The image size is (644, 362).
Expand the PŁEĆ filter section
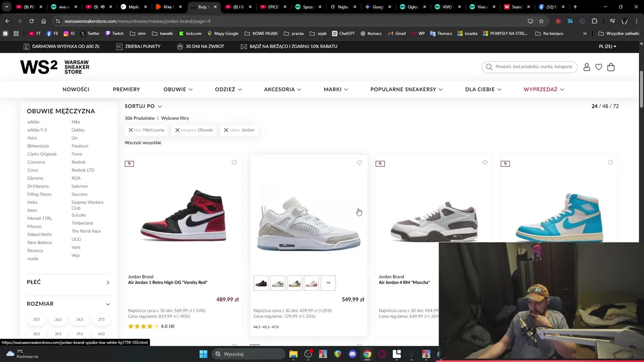68,282
